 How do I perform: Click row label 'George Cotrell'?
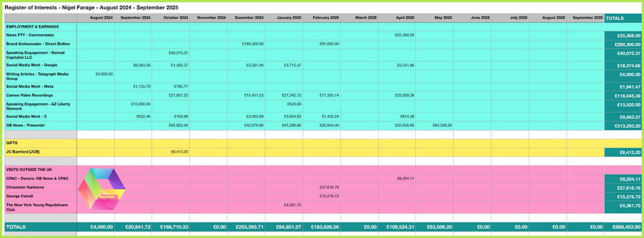[x=21, y=196]
